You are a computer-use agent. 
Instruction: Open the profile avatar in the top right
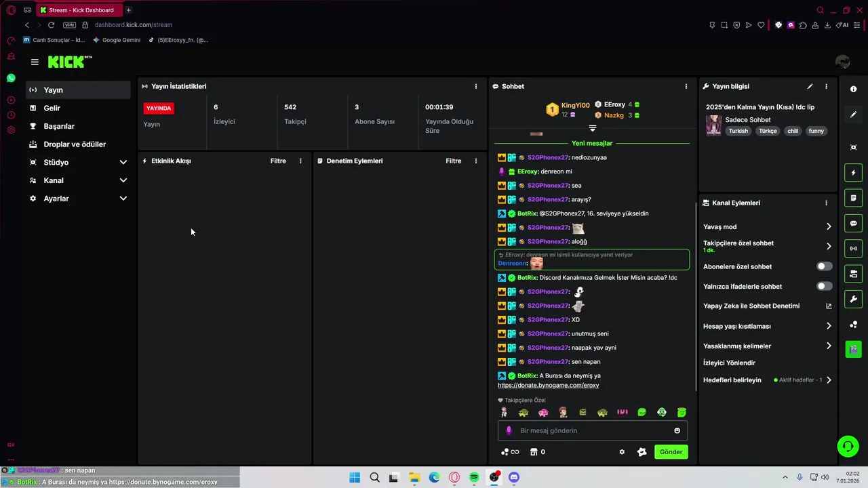(843, 62)
